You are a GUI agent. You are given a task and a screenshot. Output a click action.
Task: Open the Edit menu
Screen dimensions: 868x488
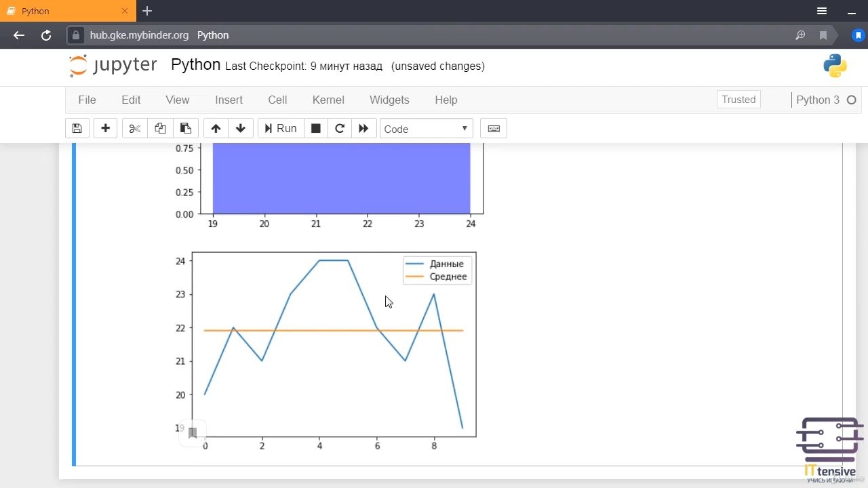[x=131, y=100]
